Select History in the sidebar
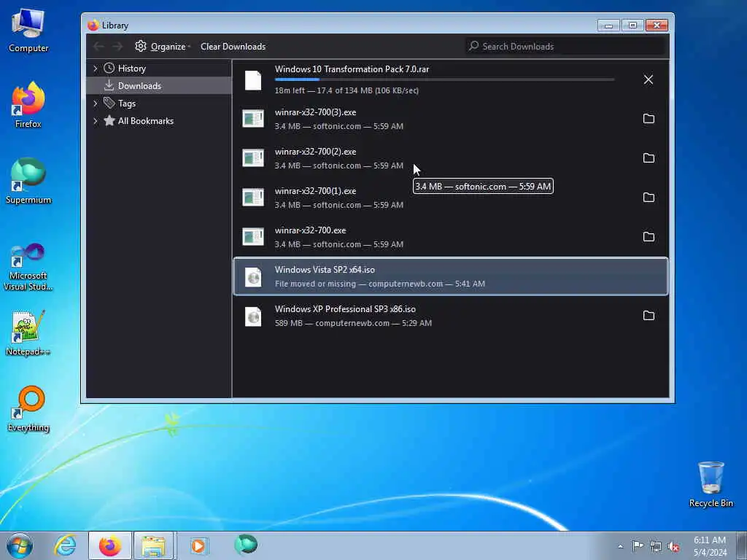Image resolution: width=747 pixels, height=560 pixels. [x=158, y=68]
